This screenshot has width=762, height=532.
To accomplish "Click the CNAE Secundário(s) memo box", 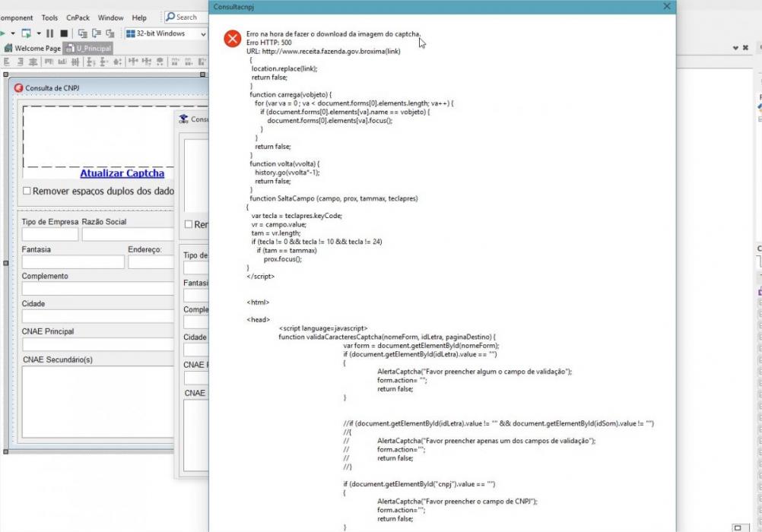I will click(97, 402).
